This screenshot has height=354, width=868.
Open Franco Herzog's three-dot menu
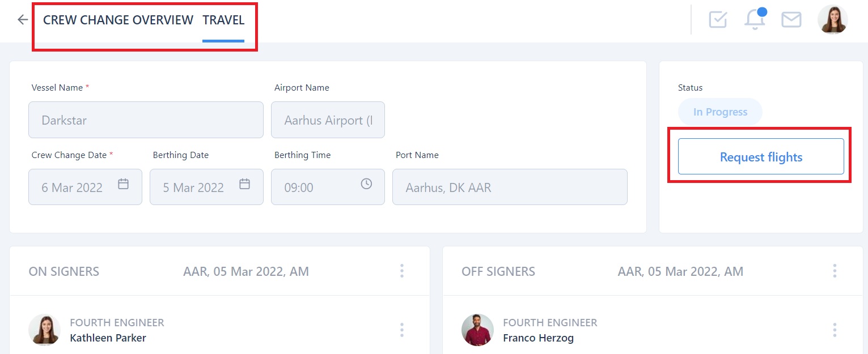click(835, 330)
